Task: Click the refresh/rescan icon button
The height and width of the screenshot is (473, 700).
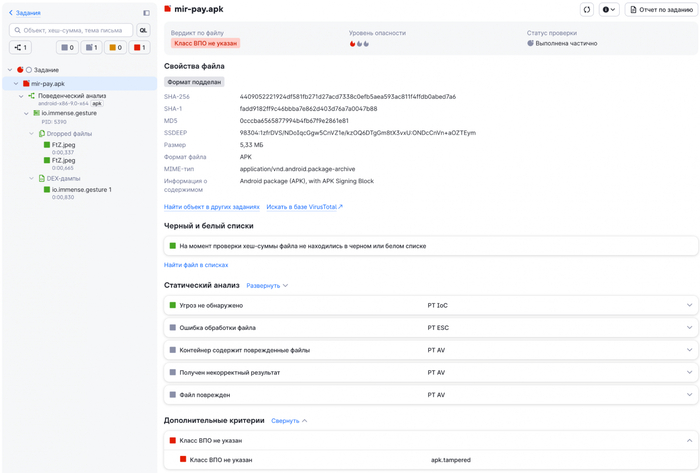Action: point(587,9)
